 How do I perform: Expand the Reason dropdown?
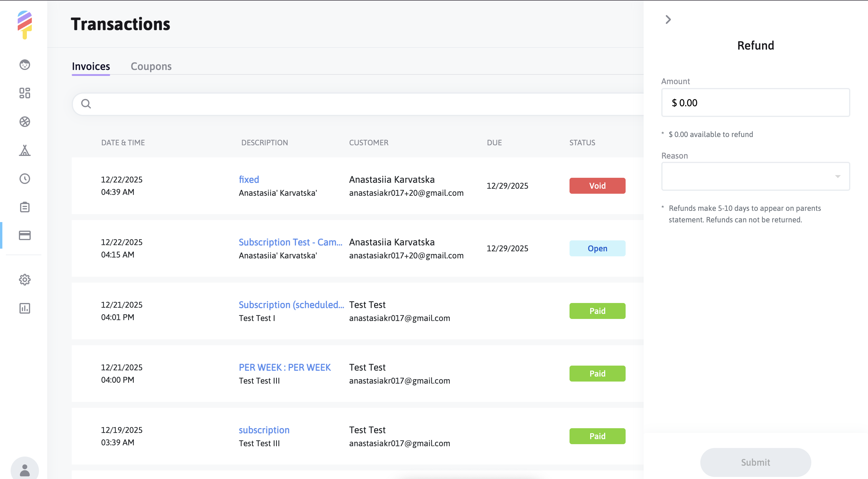coord(755,176)
